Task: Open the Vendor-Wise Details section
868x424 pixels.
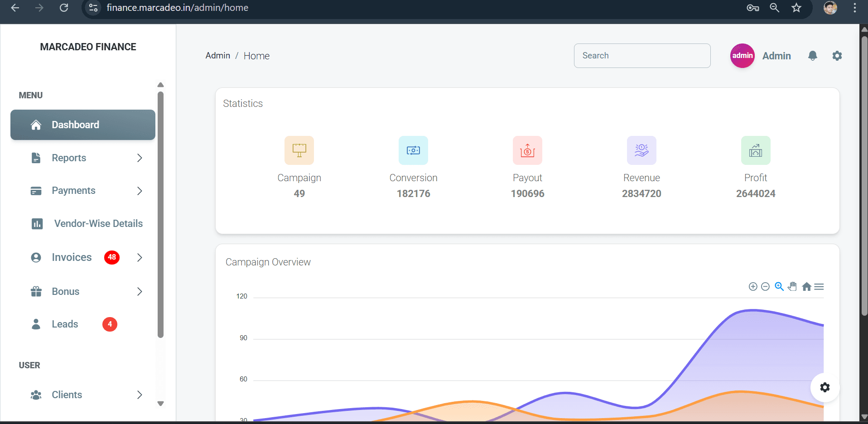Action: tap(97, 223)
